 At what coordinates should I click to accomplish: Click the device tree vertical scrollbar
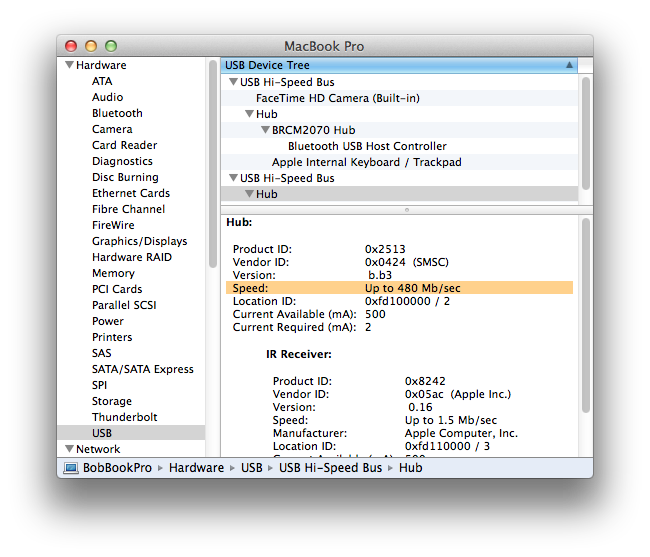click(x=585, y=133)
